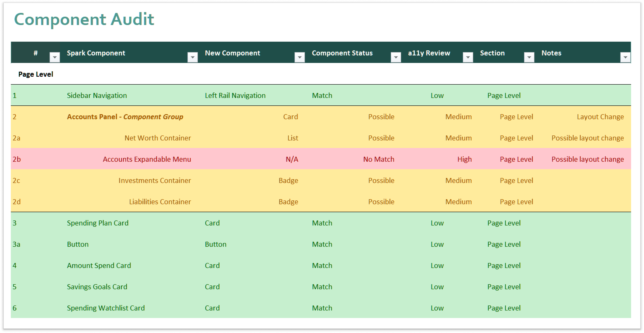The width and height of the screenshot is (644, 333).
Task: Click the N/A cell
Action: click(292, 159)
